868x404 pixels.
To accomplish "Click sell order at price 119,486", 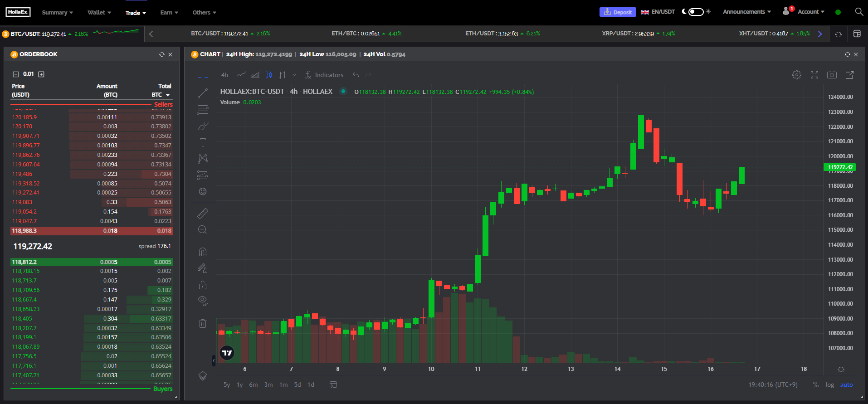I will [91, 174].
